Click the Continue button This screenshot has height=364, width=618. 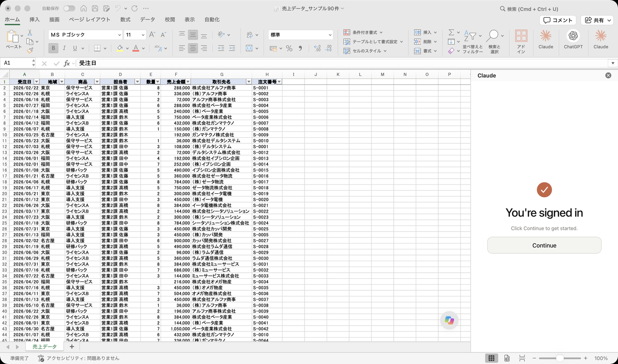(x=544, y=245)
